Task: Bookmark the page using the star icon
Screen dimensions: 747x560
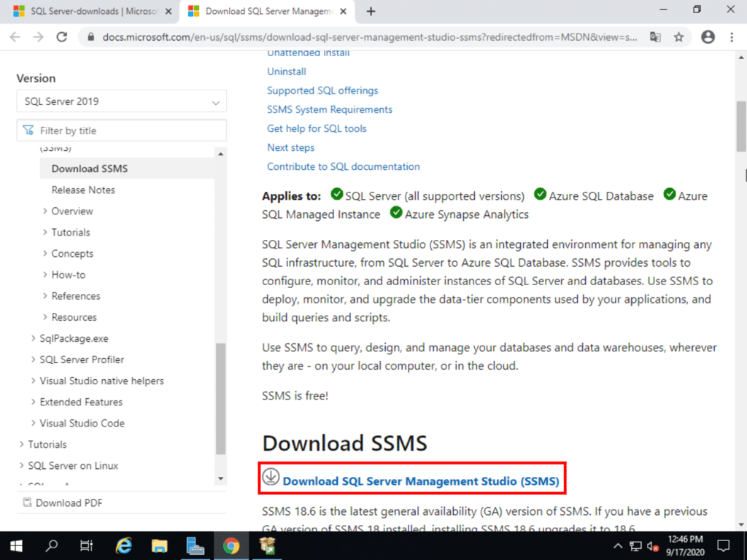Action: [x=678, y=36]
